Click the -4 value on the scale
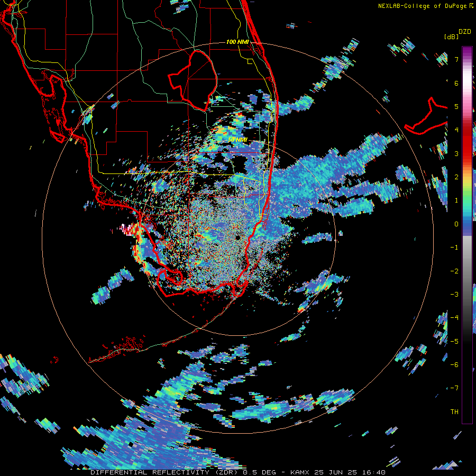The image size is (476, 476). pos(454,317)
